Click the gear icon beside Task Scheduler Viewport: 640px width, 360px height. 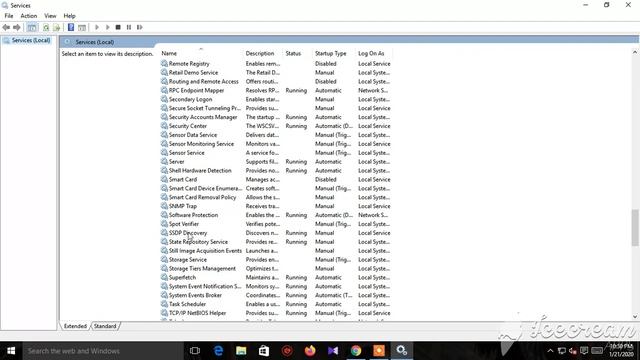tap(164, 304)
